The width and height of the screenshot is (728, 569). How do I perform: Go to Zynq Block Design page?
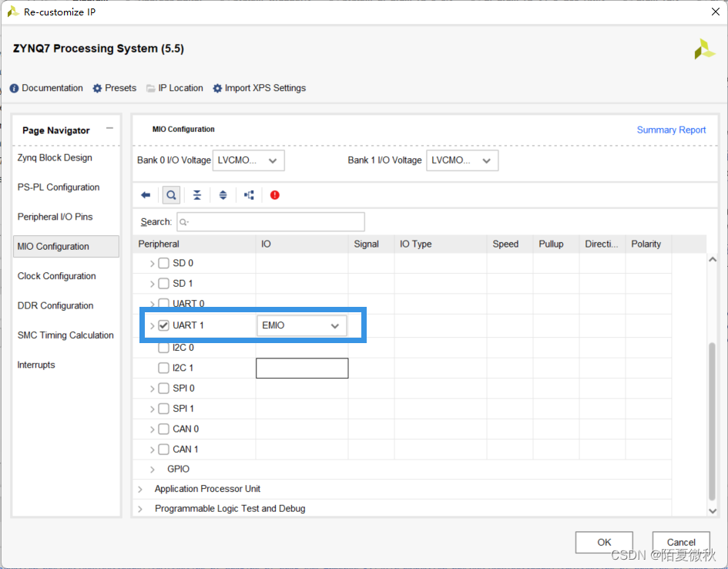(x=55, y=158)
